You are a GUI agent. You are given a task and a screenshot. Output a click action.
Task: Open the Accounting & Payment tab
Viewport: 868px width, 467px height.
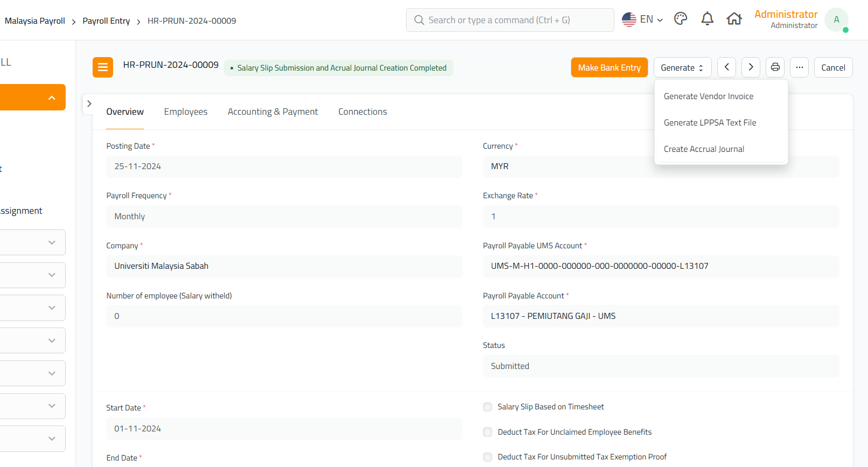click(272, 111)
